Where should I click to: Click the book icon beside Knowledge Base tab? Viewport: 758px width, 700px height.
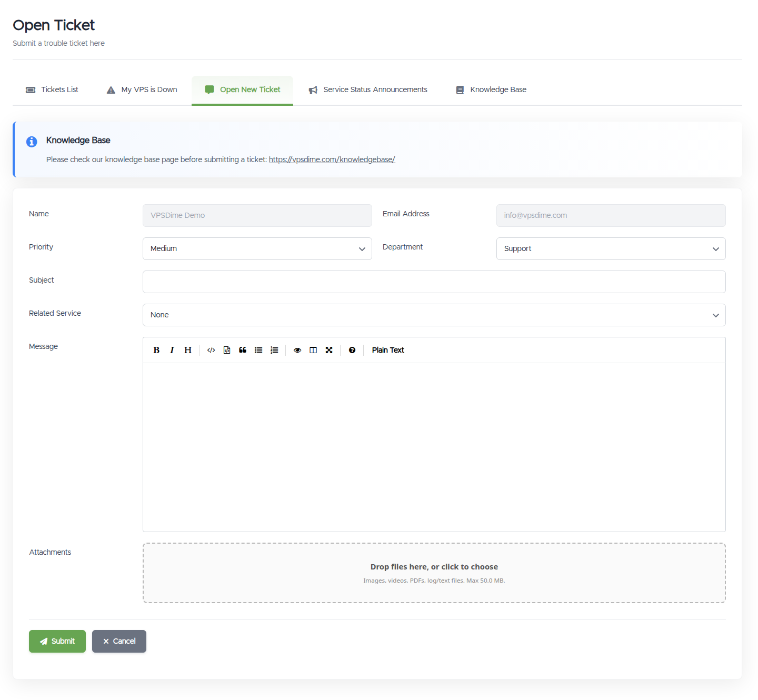pos(460,90)
